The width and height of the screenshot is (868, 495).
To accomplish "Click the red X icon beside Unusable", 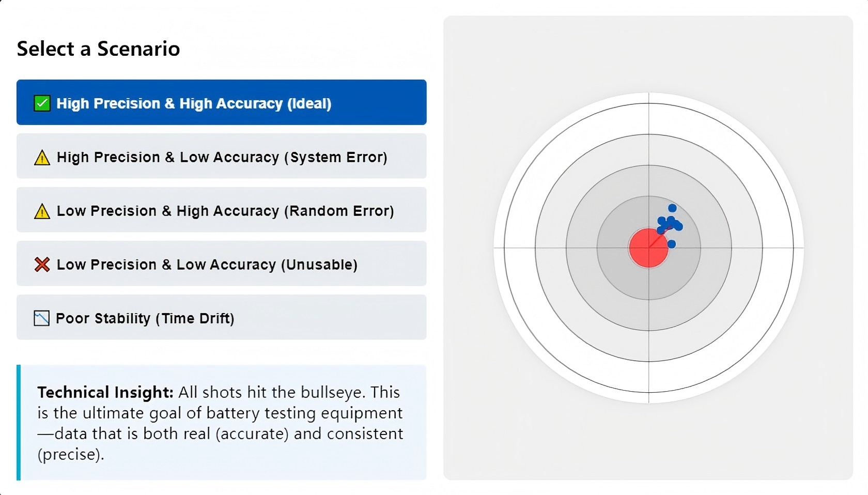I will tap(42, 265).
